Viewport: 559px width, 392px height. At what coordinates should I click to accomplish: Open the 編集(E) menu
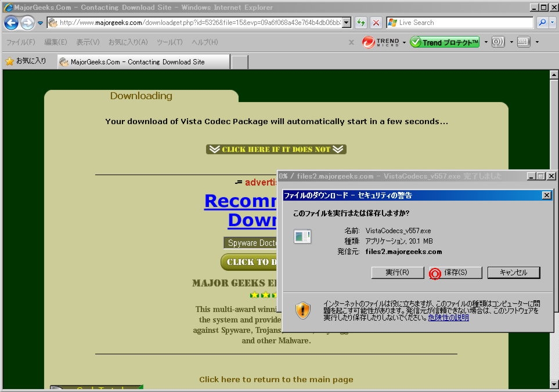[56, 42]
